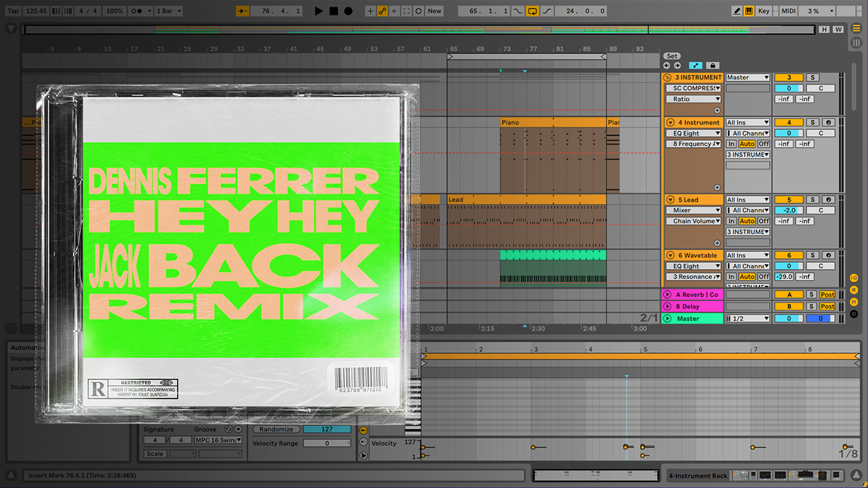Open the Chain Volume parameter dropdown
Viewport: 868px width, 488px height.
click(693, 221)
